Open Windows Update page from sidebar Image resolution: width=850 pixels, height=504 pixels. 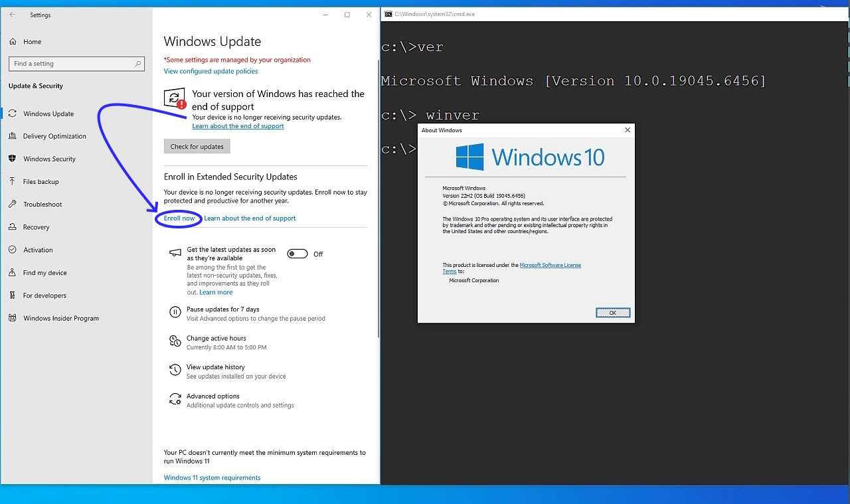point(48,114)
